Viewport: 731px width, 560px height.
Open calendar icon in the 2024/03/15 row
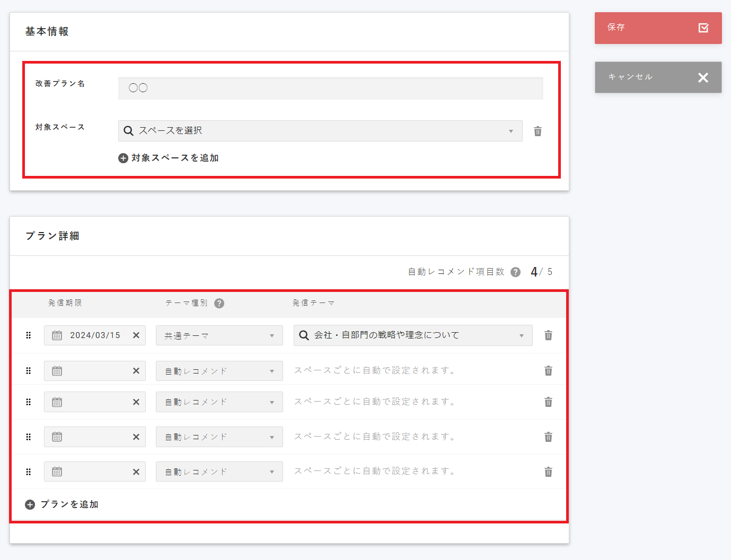click(57, 335)
